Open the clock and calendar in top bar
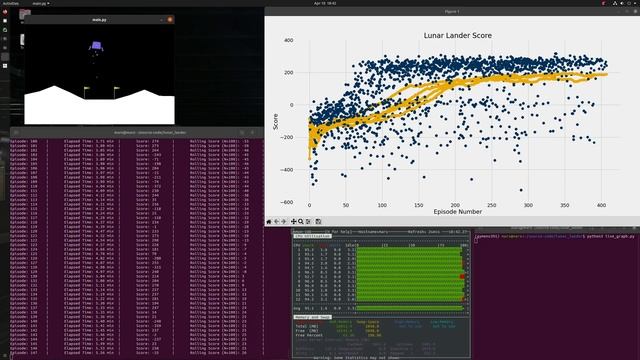This screenshot has width=640, height=360. (x=325, y=3)
